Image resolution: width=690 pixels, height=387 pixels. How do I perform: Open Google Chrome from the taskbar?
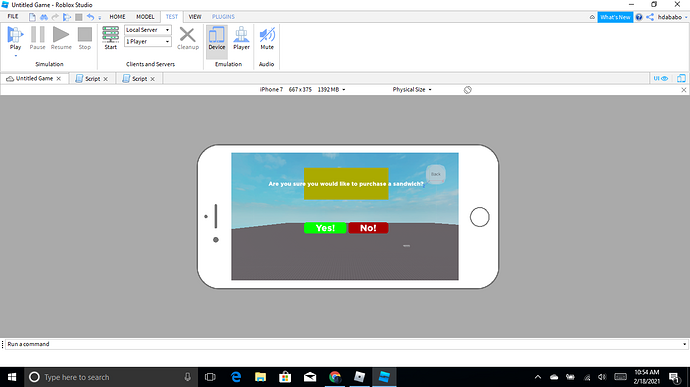[335, 377]
